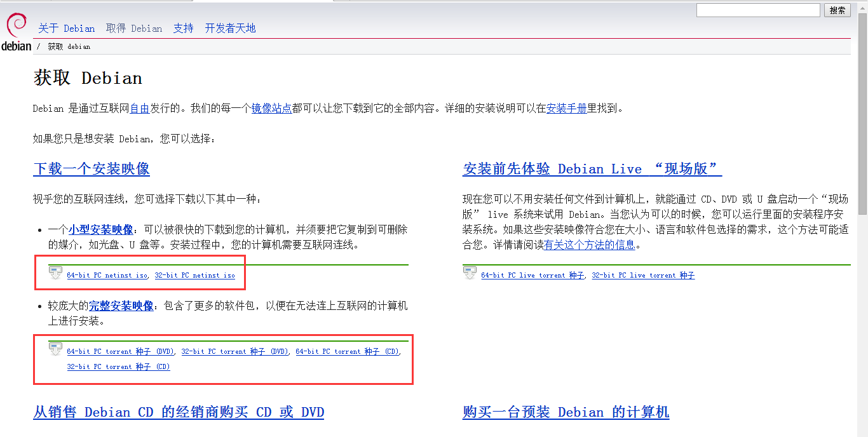Download the 32-bit PC netinst iso

(195, 276)
